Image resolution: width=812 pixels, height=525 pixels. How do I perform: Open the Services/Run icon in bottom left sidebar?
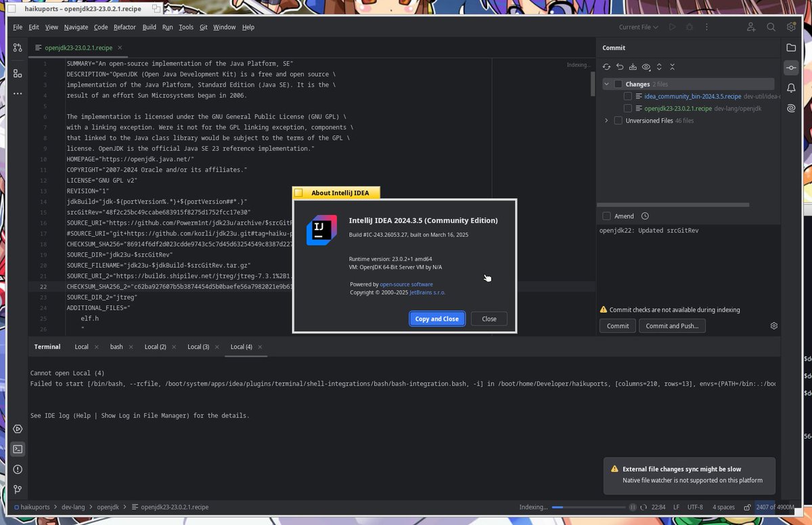pos(18,429)
